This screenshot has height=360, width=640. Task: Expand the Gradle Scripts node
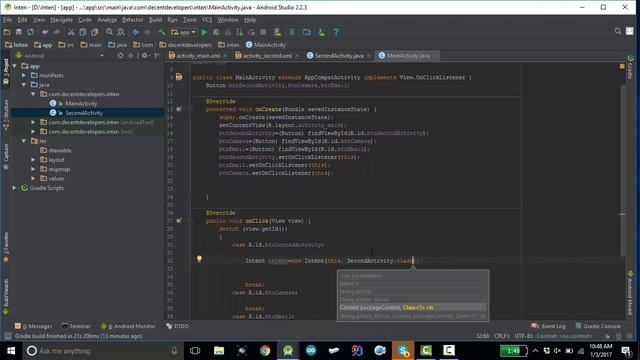[x=15, y=188]
